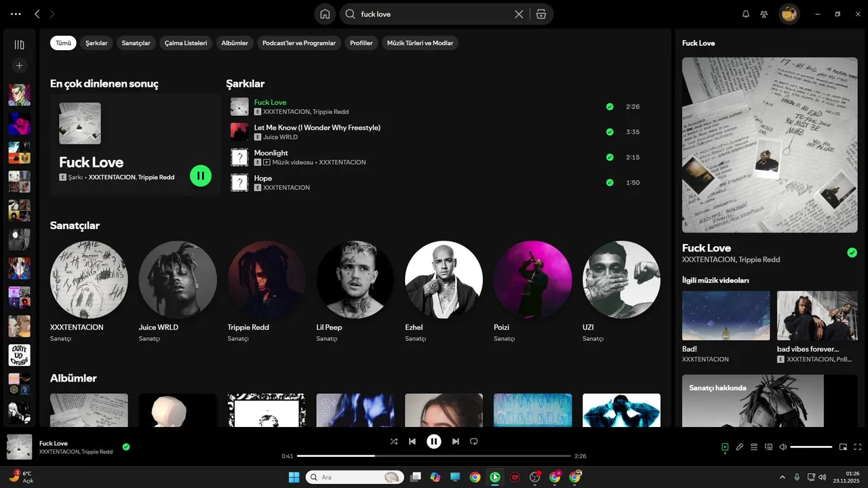This screenshot has width=868, height=488.
Task: Open Bad! music video thumbnail
Action: point(726,316)
